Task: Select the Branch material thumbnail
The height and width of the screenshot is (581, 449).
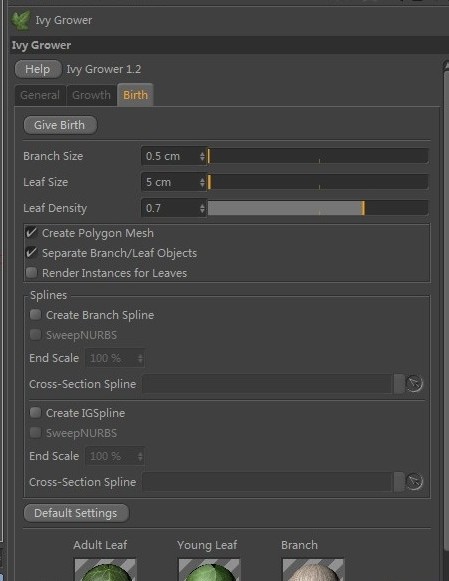Action: coord(313,570)
